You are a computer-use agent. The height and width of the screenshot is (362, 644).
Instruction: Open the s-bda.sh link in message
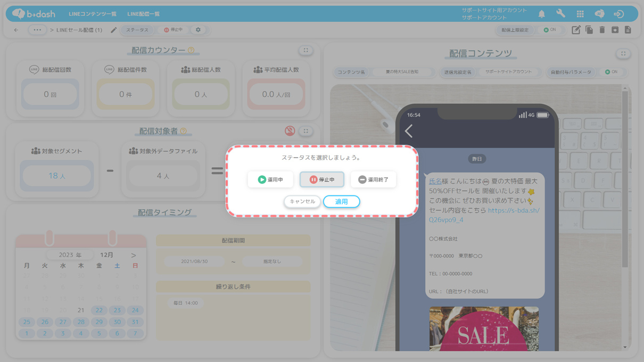pyautogui.click(x=484, y=215)
